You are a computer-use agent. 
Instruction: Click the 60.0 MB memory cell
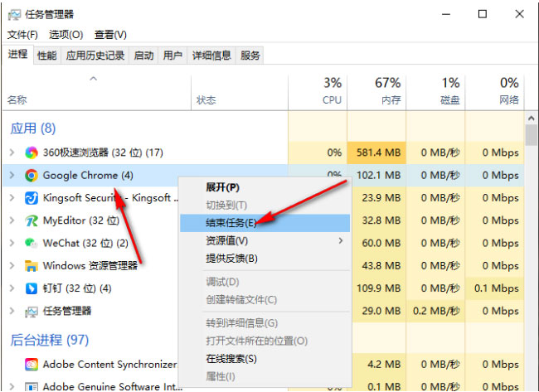[x=381, y=244]
